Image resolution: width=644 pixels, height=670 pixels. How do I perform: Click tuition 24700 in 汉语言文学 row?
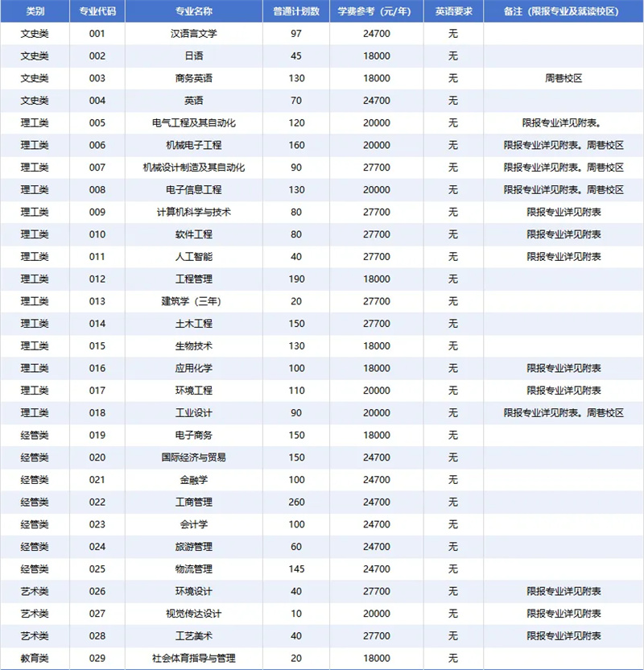[x=377, y=33]
